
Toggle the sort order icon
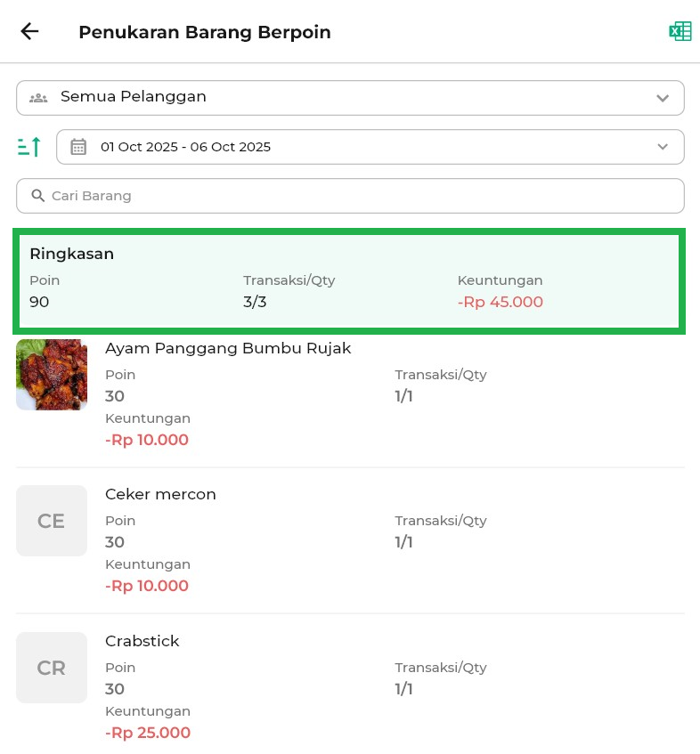coord(29,147)
